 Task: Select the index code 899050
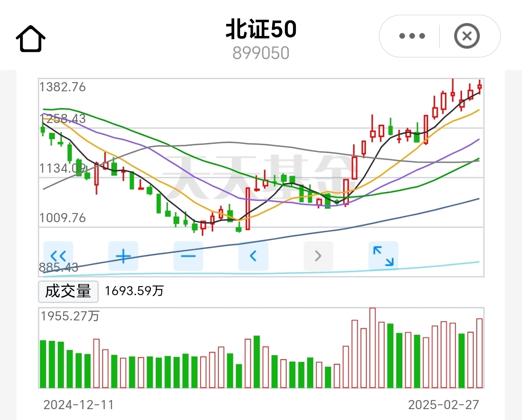click(261, 53)
